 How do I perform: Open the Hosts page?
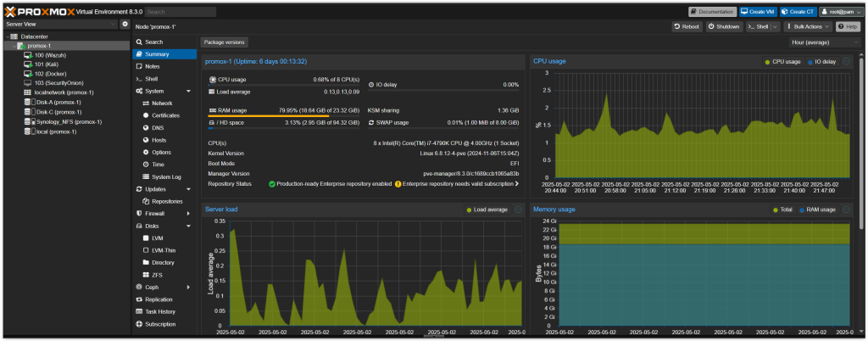(x=164, y=140)
